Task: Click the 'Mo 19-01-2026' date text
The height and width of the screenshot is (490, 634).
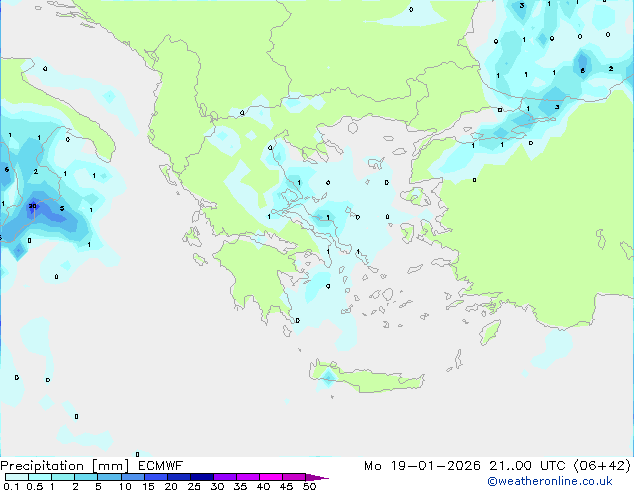Action: (422, 466)
